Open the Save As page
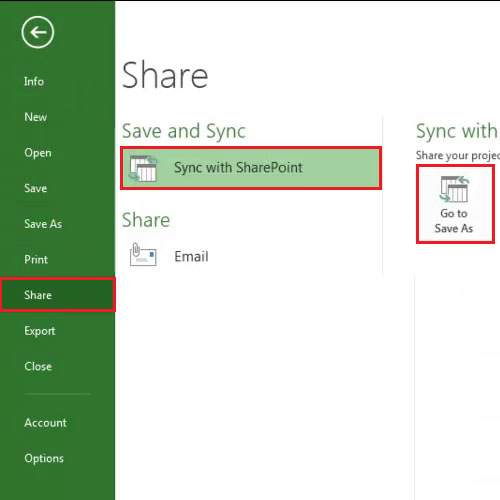This screenshot has width=500, height=500. click(43, 224)
